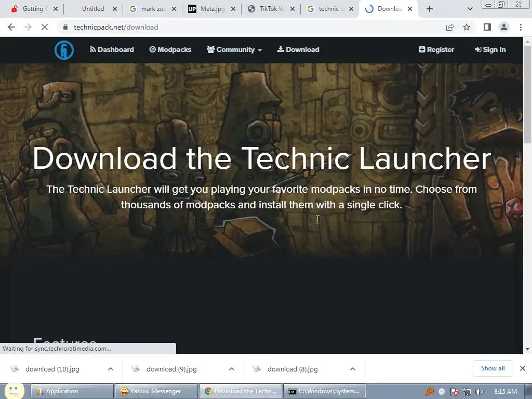This screenshot has width=532, height=399.
Task: Expand options for download (8).jpg
Action: [x=353, y=369]
